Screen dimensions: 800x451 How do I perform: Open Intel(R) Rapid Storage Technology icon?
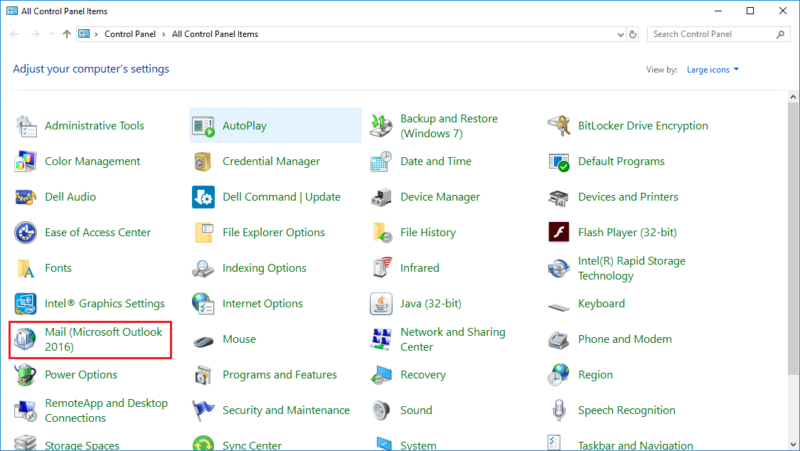559,268
